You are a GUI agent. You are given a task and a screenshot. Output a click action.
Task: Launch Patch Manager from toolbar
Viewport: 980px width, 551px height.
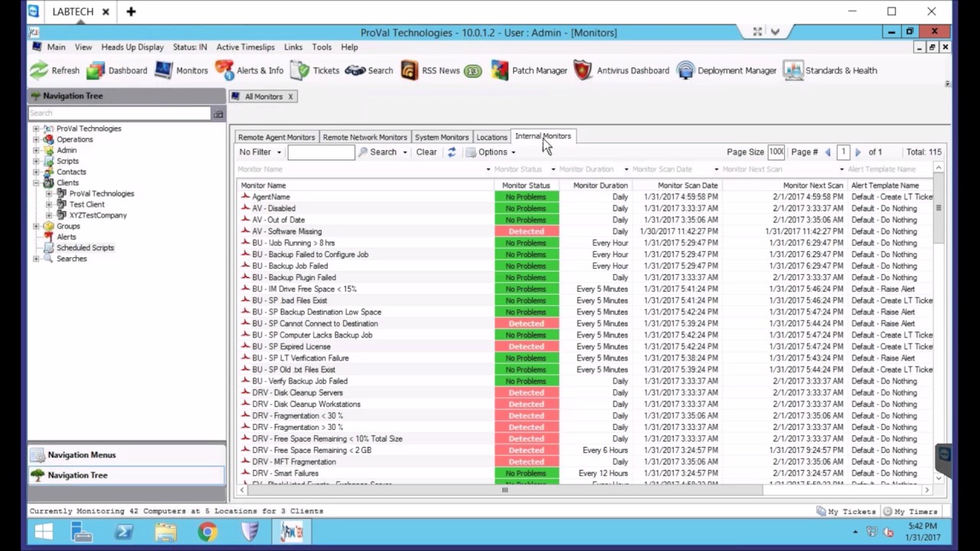point(529,70)
